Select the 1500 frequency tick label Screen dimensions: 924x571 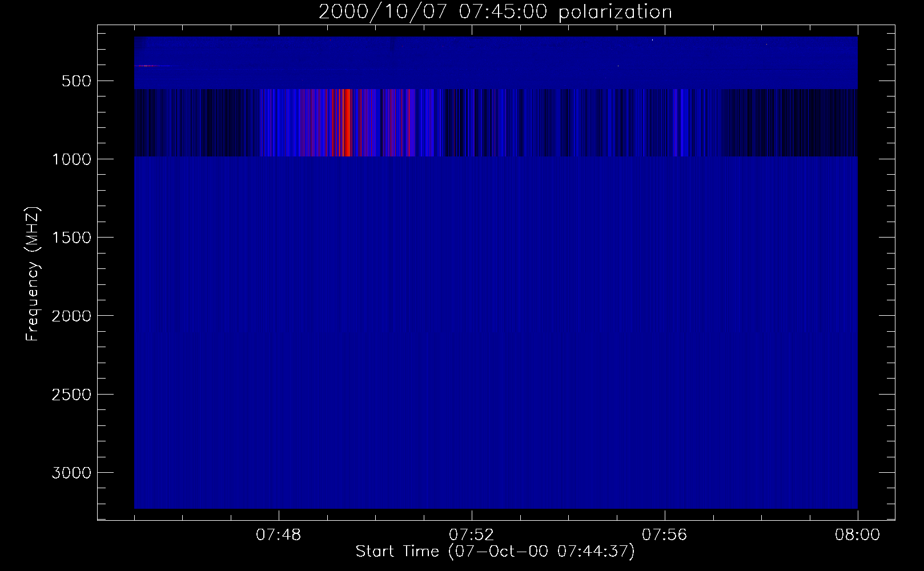pos(71,238)
